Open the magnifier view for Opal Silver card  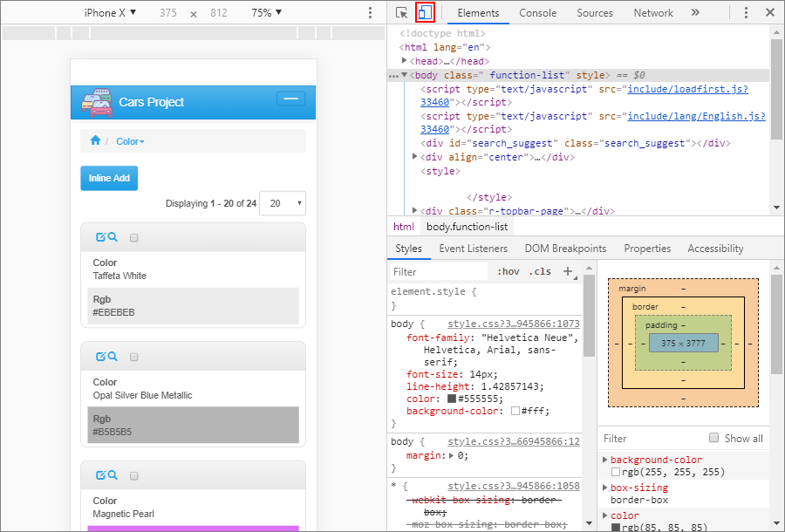(x=113, y=356)
